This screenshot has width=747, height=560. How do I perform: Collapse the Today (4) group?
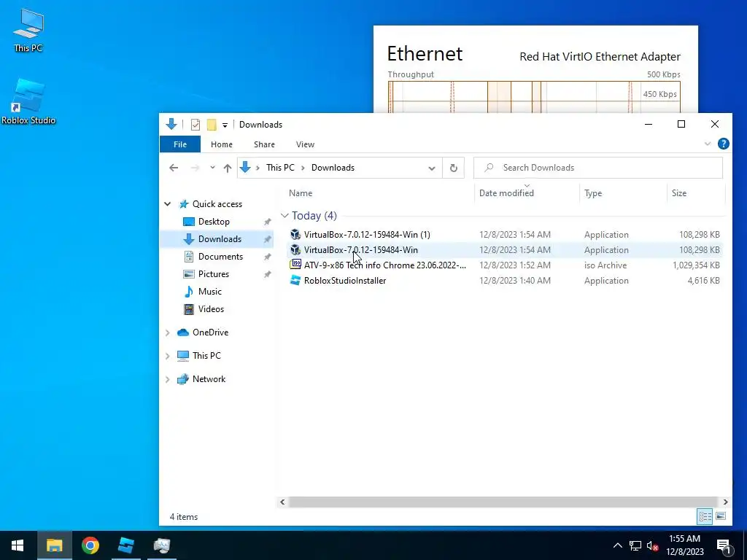pos(285,216)
